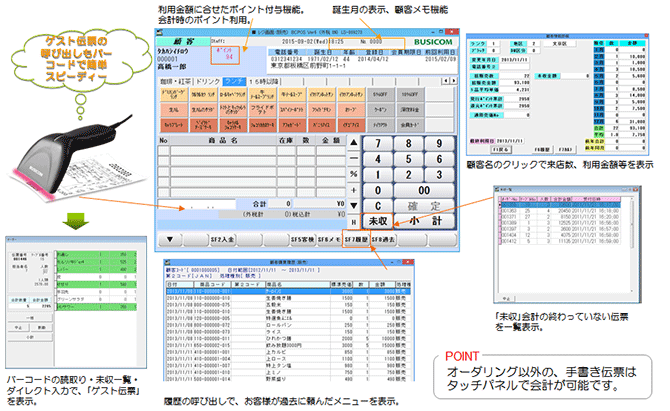Click the down triangle function button
Image resolution: width=670 pixels, height=411 pixels.
172,240
